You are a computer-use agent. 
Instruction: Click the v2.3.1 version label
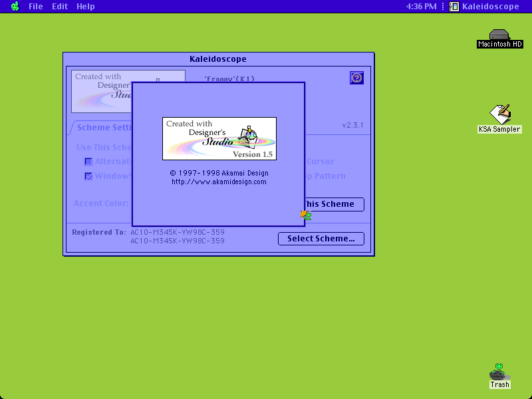pos(352,125)
